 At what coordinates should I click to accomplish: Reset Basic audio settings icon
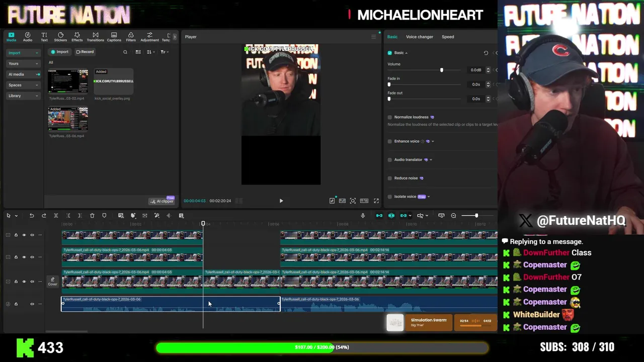(x=486, y=53)
